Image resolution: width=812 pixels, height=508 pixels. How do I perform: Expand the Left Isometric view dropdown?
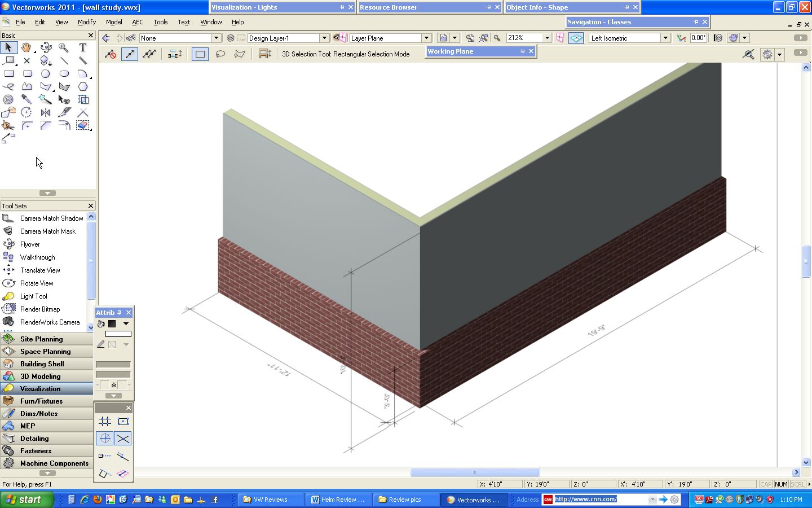(664, 38)
